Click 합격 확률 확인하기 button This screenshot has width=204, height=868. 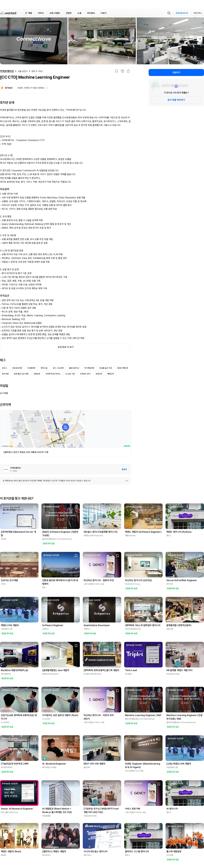[176, 100]
